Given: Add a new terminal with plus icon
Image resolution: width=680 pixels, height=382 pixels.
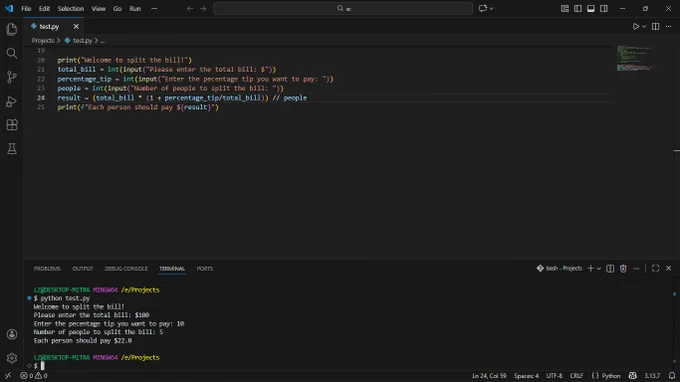Looking at the screenshot, I should click(590, 268).
